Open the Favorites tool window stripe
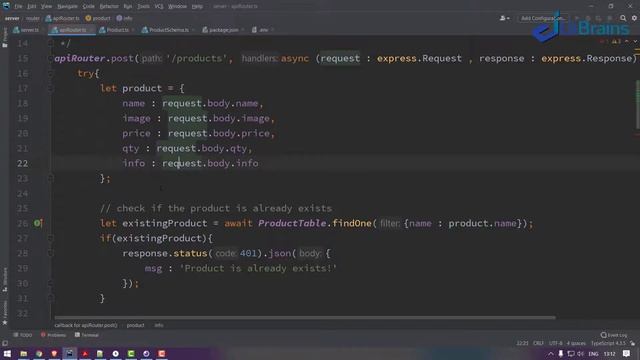The height and width of the screenshot is (360, 640). click(x=4, y=313)
